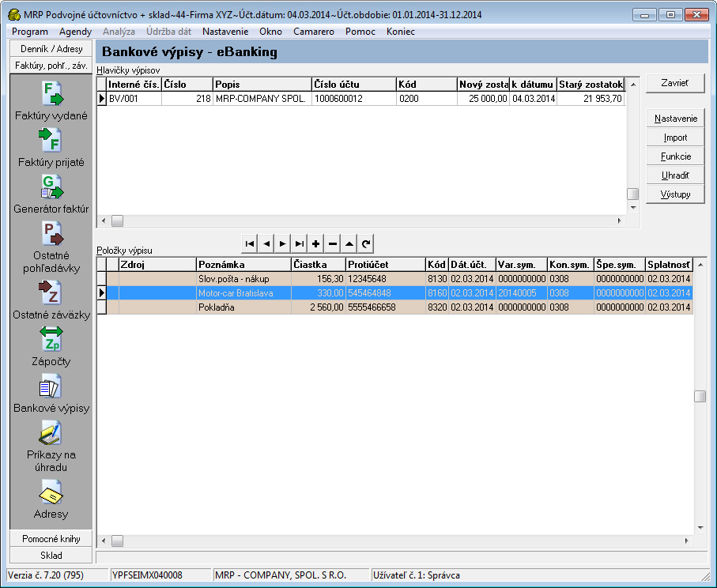The image size is (717, 588).
Task: Click the Poznámka column header
Action: (x=243, y=264)
